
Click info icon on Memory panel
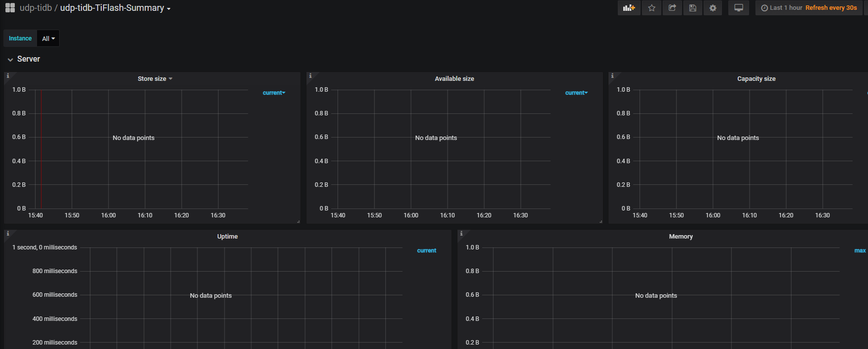[x=461, y=234]
